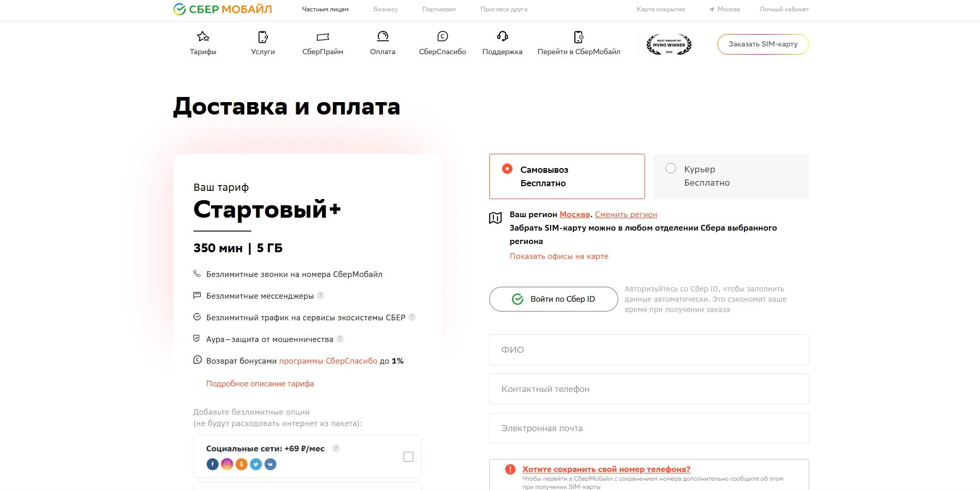Click the help icon next to Безлимитные мессенджеры
Screen dimensions: 980x490
[320, 296]
